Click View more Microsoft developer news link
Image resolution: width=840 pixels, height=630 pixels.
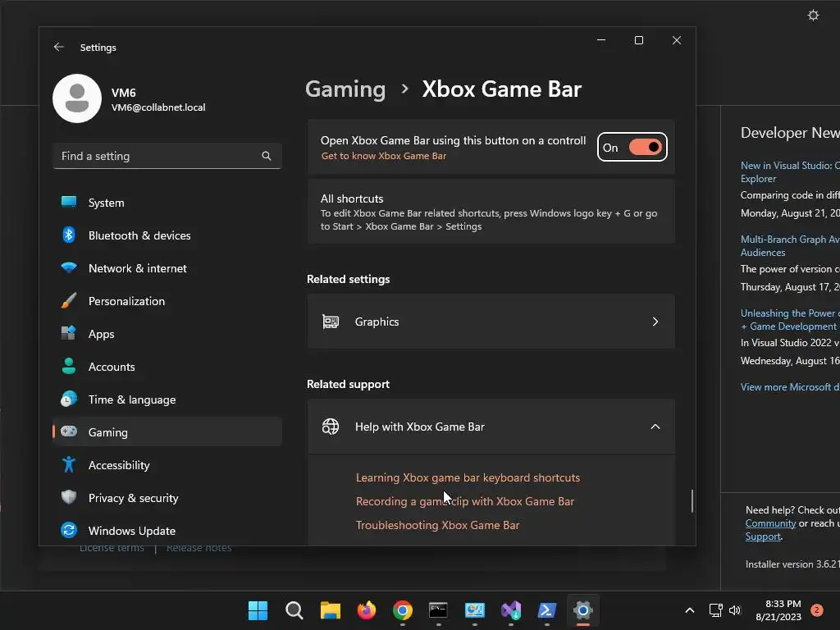point(790,387)
